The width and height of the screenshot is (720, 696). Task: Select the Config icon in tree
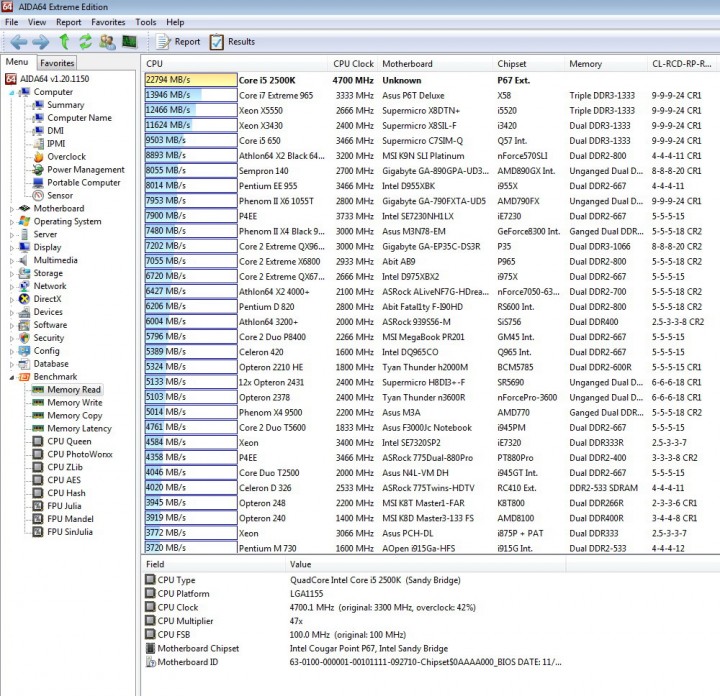[x=24, y=351]
